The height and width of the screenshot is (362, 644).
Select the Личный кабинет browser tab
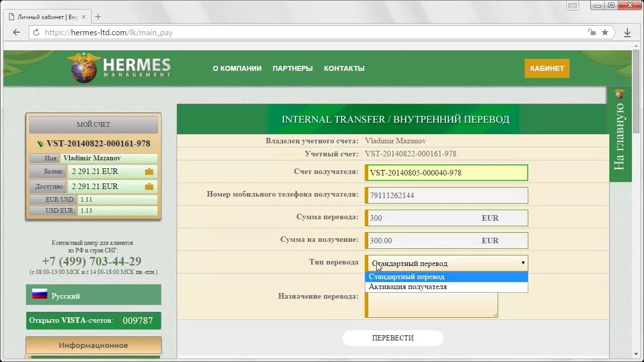(48, 17)
